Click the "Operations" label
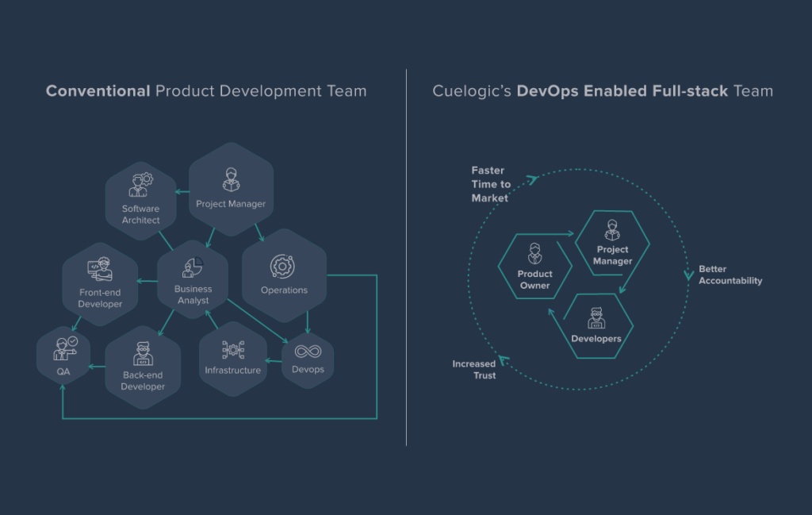 [285, 290]
